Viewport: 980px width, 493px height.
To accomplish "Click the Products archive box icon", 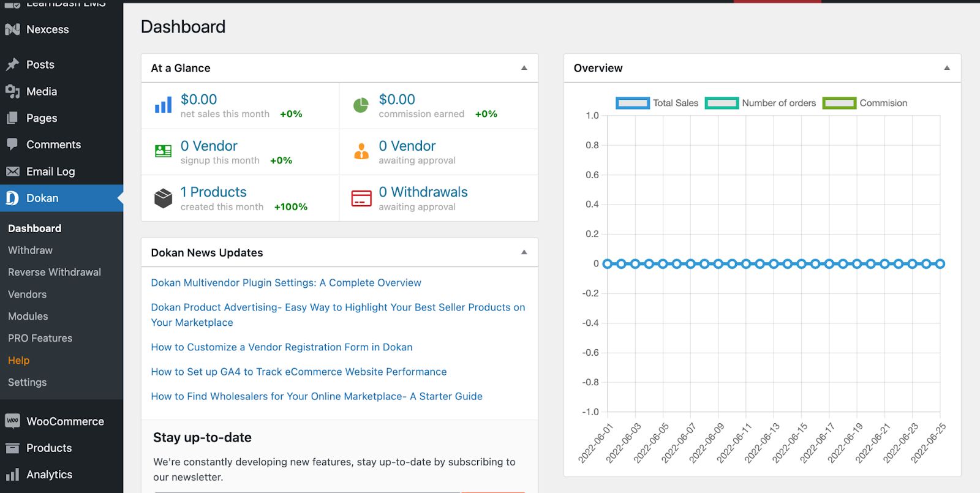I will pos(12,448).
